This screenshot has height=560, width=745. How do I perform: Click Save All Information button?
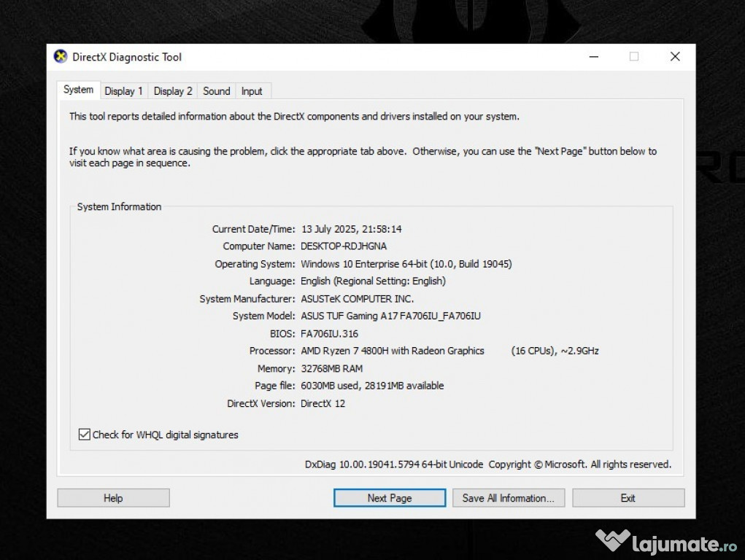[509, 498]
